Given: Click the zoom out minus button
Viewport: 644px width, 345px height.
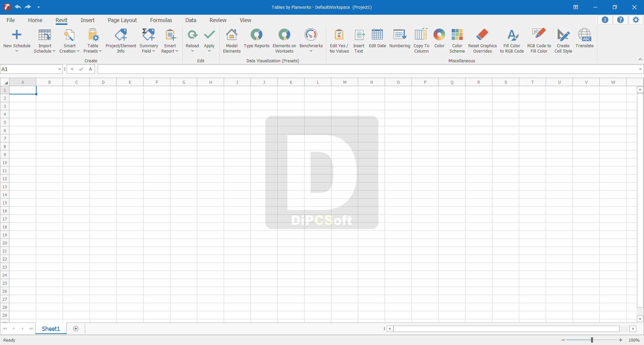Looking at the screenshot, I should point(563,340).
